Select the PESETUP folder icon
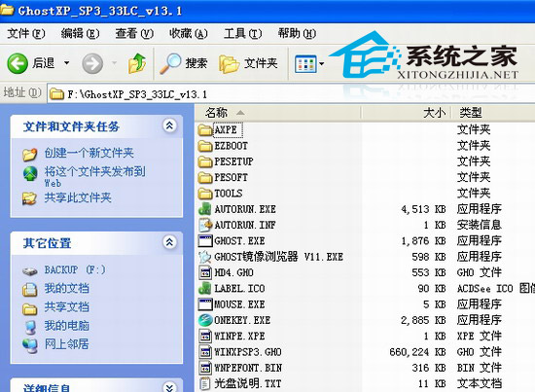This screenshot has width=535, height=392. [x=205, y=161]
